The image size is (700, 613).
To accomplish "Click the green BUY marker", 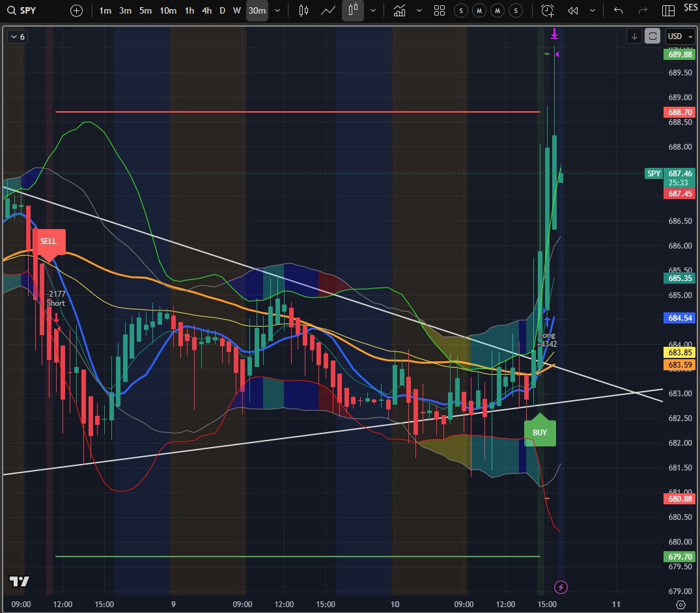I will coord(539,431).
